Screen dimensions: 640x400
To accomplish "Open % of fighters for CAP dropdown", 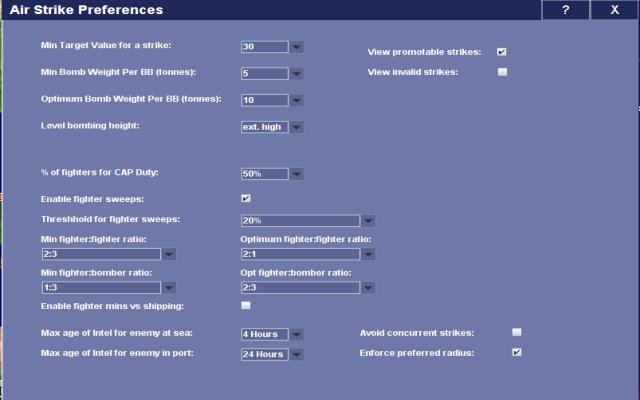I will 297,174.
